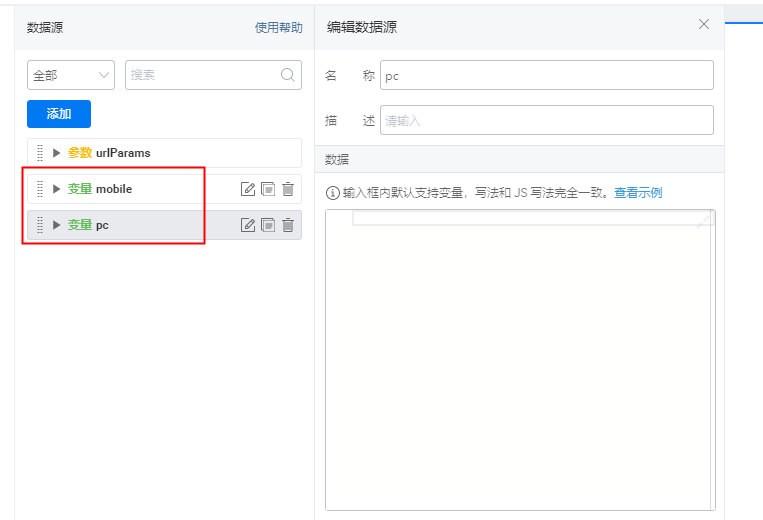Click the drag handle of mobile row
The width and height of the screenshot is (763, 520).
coord(40,189)
